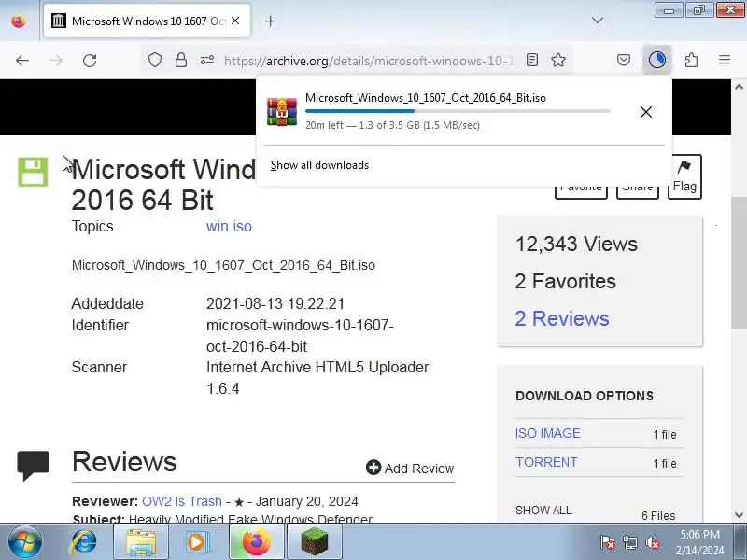Image resolution: width=747 pixels, height=560 pixels.
Task: Click the download progress bar
Action: coord(458,111)
